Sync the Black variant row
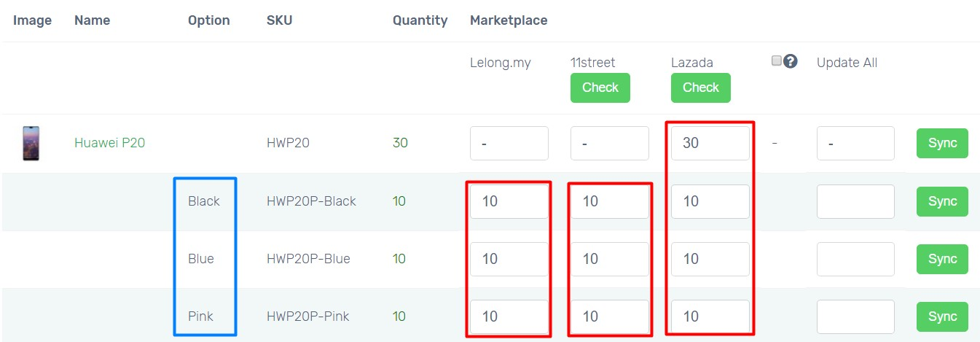 tap(942, 201)
